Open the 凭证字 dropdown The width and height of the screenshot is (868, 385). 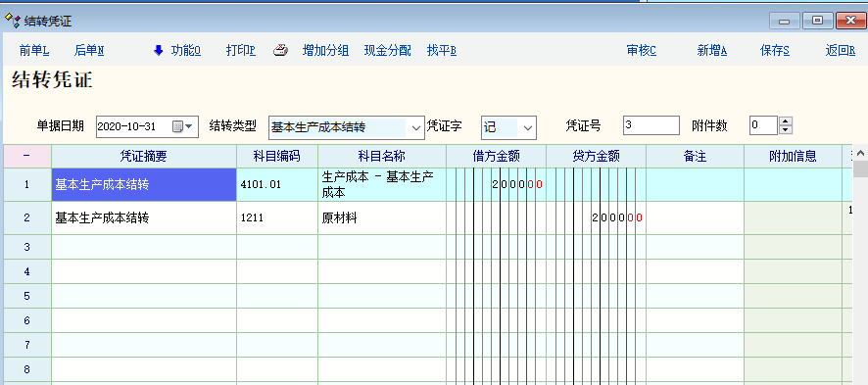(x=528, y=127)
